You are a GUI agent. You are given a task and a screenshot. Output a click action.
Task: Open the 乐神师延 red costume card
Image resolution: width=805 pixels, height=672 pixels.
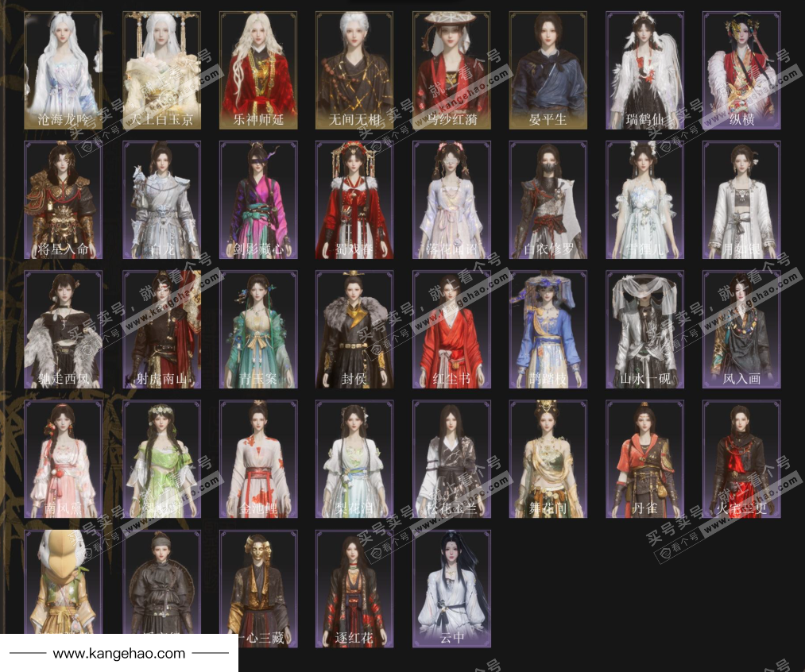(257, 70)
